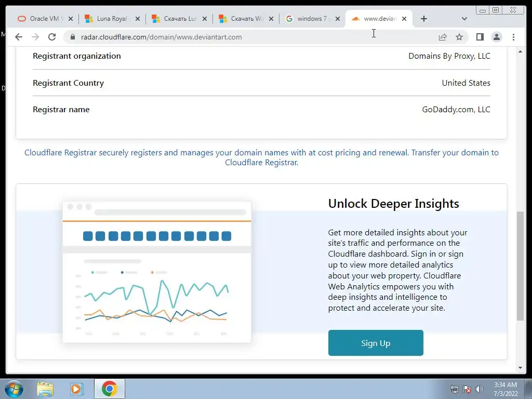Switch to the Скачать Wi tab
Image resolution: width=532 pixels, height=399 pixels.
(x=246, y=19)
